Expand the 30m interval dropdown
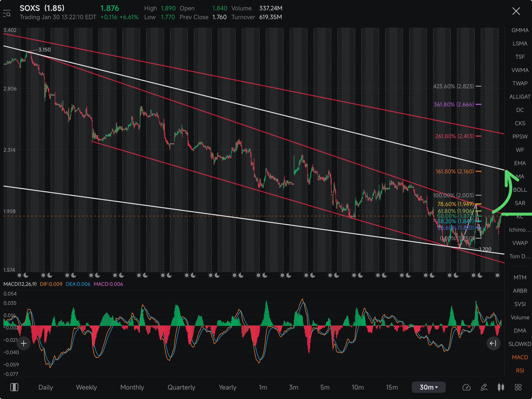Viewport: 532px width, 399px height. (x=429, y=387)
